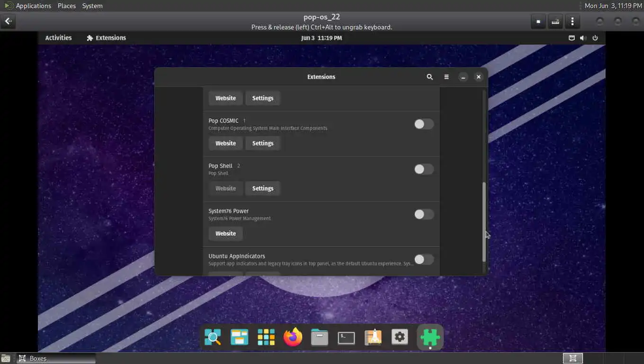The height and width of the screenshot is (364, 644).
Task: Click the volume speaker icon in Pop panel
Action: [583, 38]
